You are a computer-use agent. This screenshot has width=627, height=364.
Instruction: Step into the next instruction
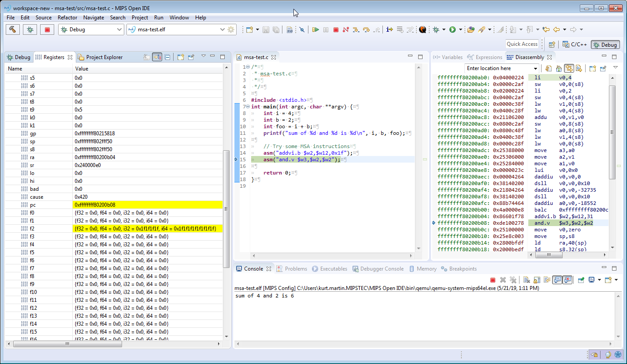[356, 29]
